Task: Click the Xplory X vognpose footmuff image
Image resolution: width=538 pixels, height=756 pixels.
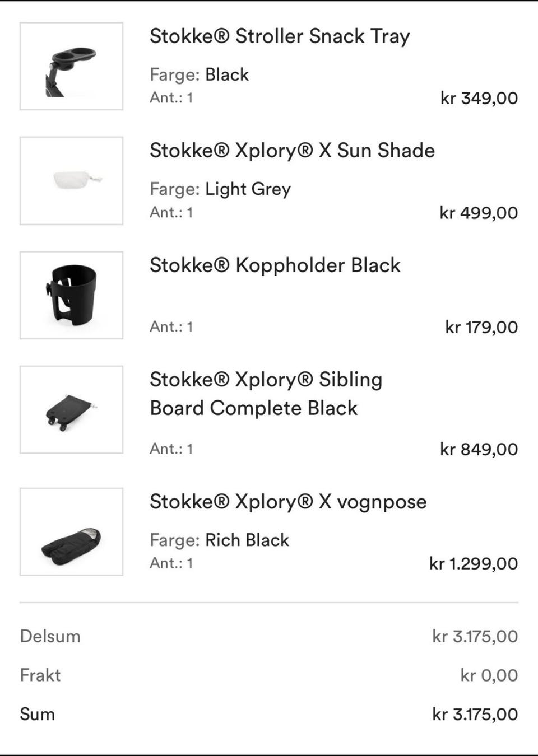Action: (x=71, y=531)
